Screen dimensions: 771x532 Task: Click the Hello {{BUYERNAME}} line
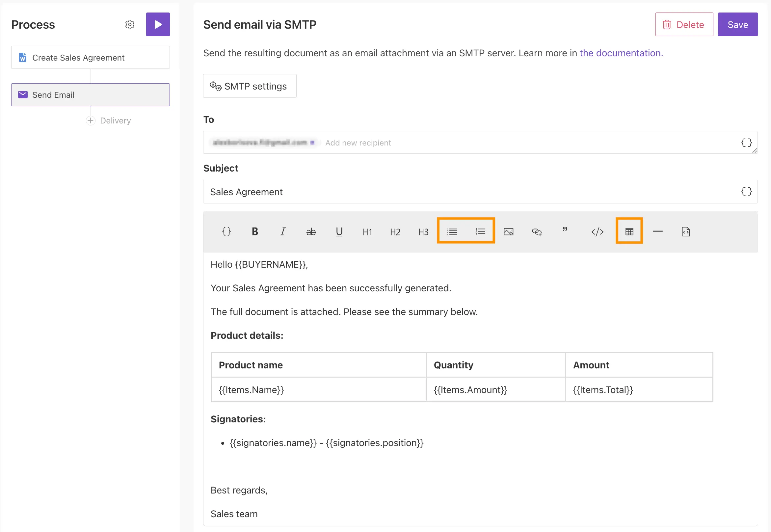pyautogui.click(x=259, y=264)
